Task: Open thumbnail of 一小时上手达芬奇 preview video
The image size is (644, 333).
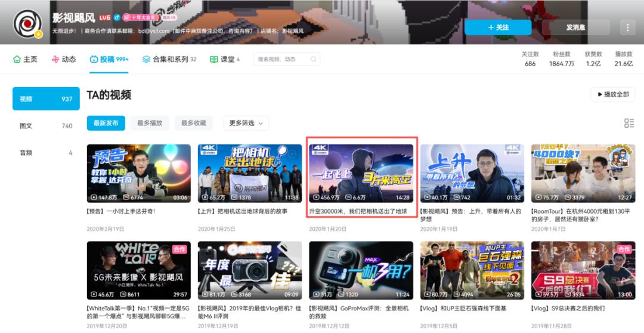Action: tap(139, 173)
